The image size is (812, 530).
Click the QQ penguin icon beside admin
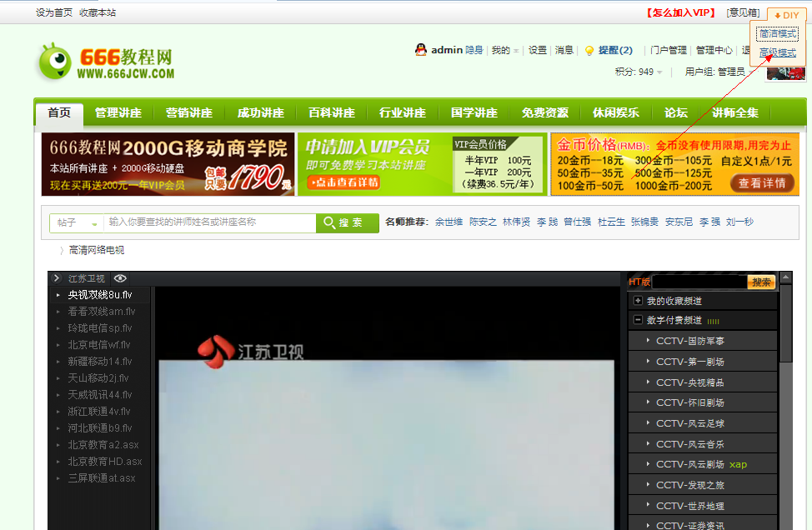421,50
